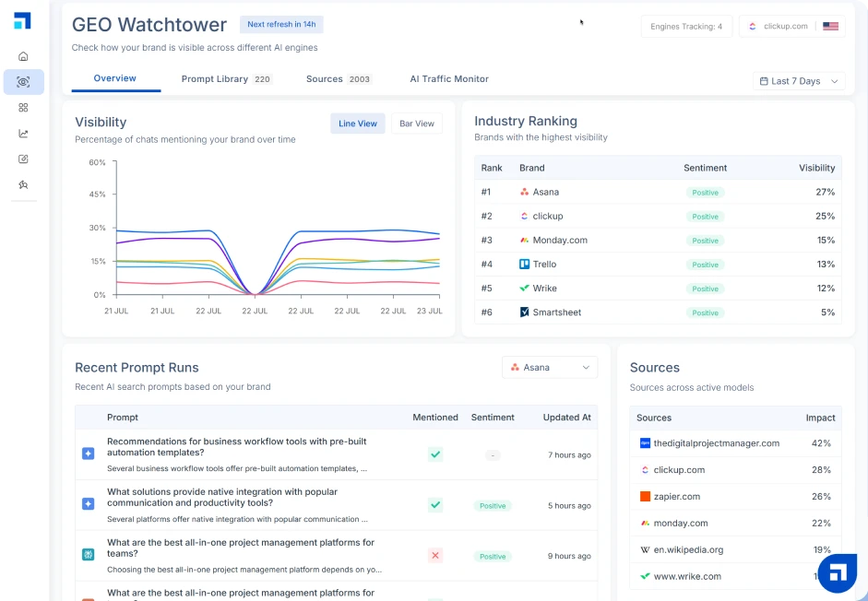Click the Positive badge on native integration prompt
The image size is (868, 601).
[x=493, y=506]
